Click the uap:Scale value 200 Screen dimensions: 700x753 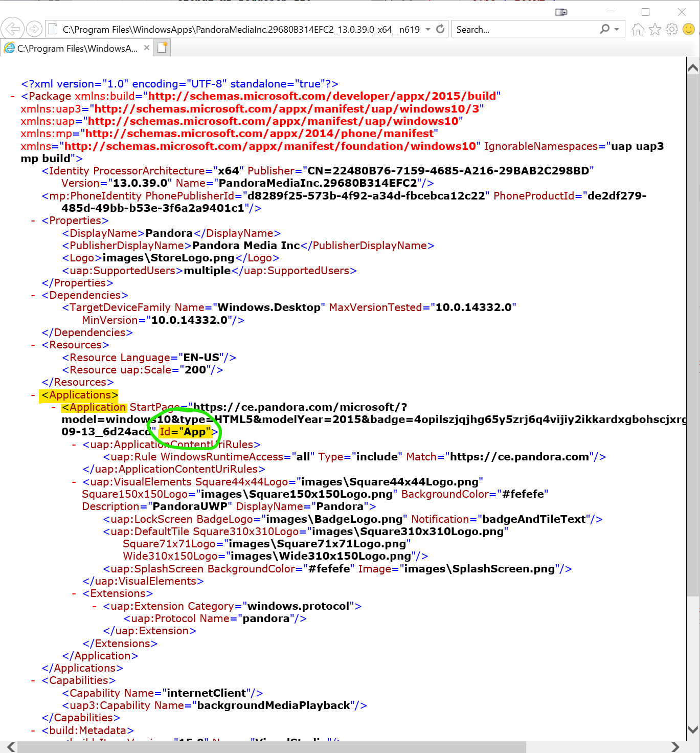195,370
